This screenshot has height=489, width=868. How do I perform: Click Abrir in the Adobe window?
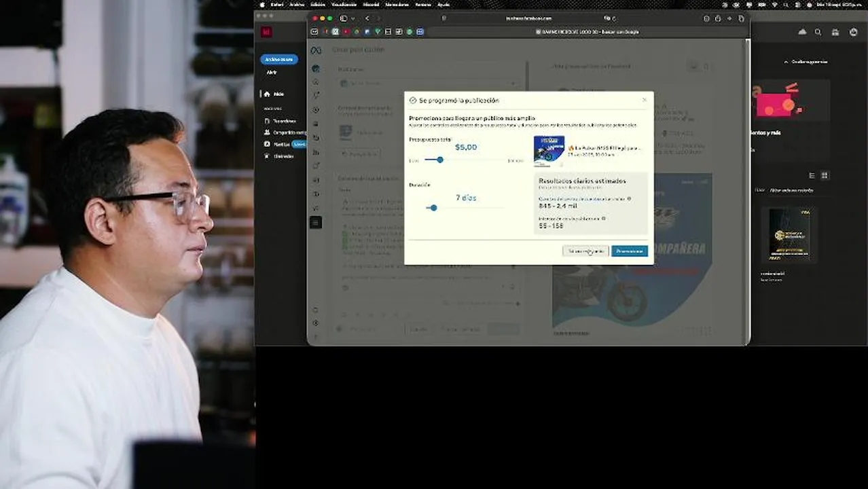pos(272,72)
